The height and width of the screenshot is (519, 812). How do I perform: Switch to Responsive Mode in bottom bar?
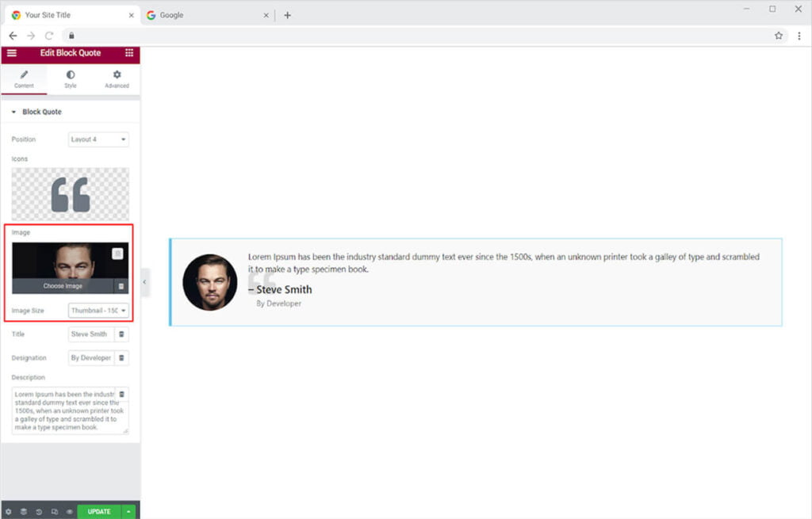[x=54, y=512]
